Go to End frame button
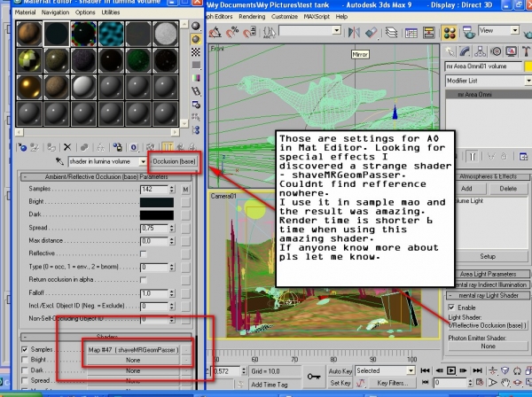The height and width of the screenshot is (397, 532). [477, 370]
